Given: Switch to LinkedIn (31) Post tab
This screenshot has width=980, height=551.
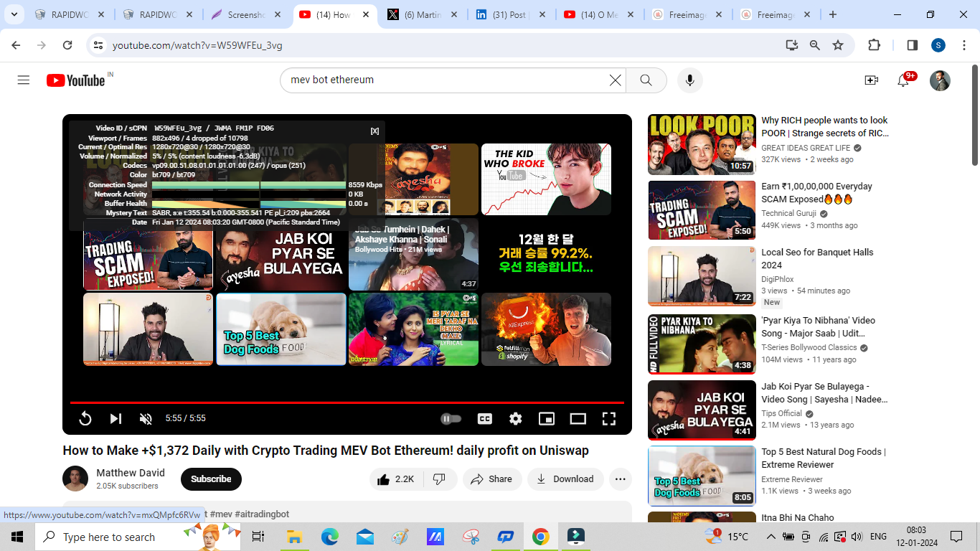Looking at the screenshot, I should (x=510, y=14).
